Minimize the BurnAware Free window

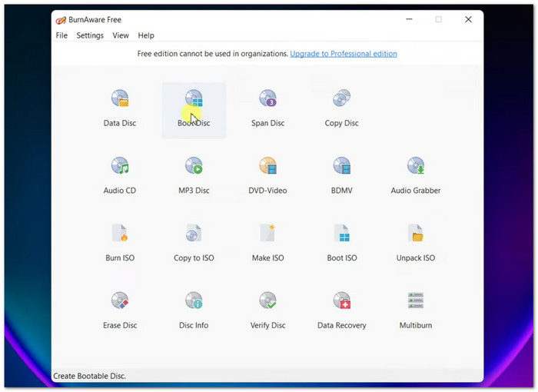[x=409, y=19]
